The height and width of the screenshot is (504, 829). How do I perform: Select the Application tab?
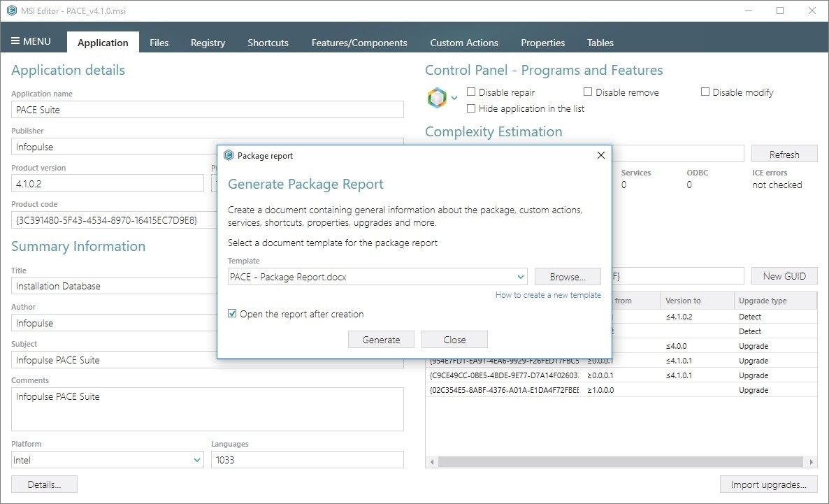click(x=103, y=43)
